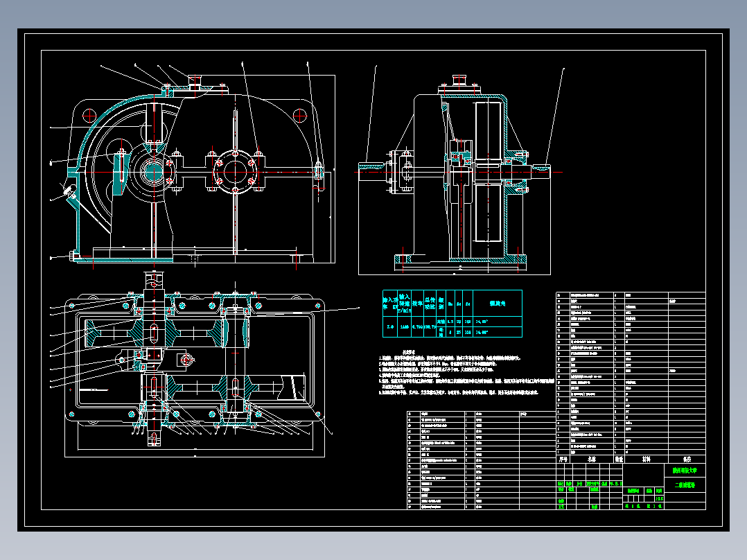
Task: Click the 材料 header of the parts list
Action: click(646, 460)
